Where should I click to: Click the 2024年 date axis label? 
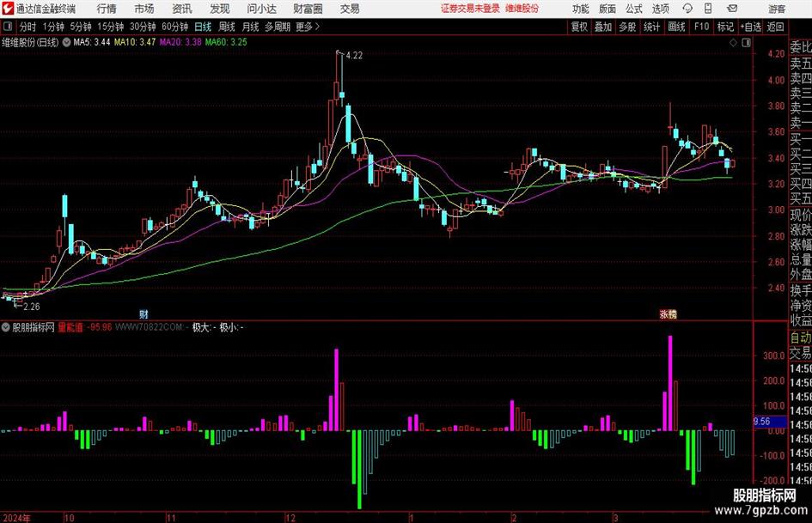point(16,518)
